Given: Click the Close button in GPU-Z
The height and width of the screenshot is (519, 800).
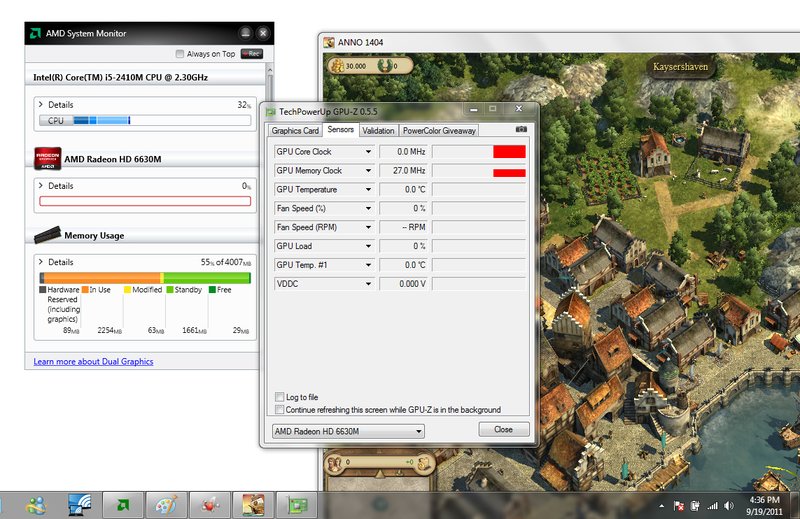Looking at the screenshot, I should [504, 429].
